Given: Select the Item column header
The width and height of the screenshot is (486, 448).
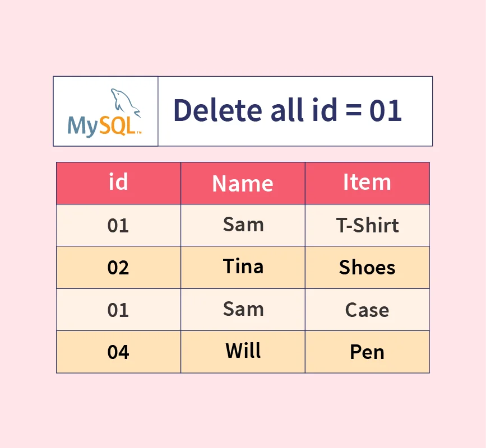Looking at the screenshot, I should point(367,183).
